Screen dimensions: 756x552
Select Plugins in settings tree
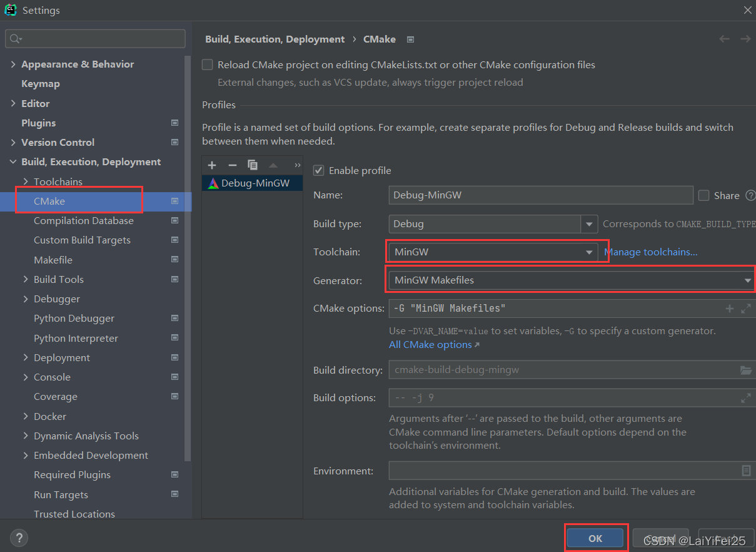tap(39, 123)
